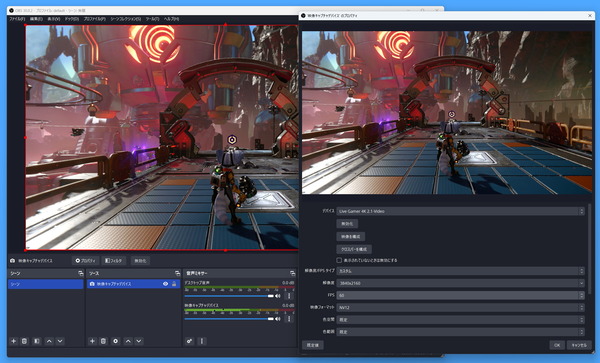This screenshot has width=600, height=363.
Task: Confirm properties dialog with OK
Action: tap(557, 345)
